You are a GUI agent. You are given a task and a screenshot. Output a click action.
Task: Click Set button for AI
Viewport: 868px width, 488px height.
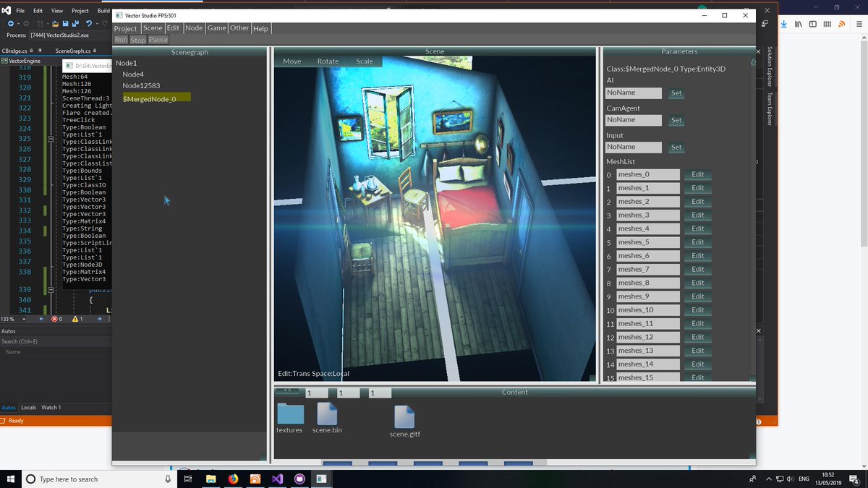676,93
